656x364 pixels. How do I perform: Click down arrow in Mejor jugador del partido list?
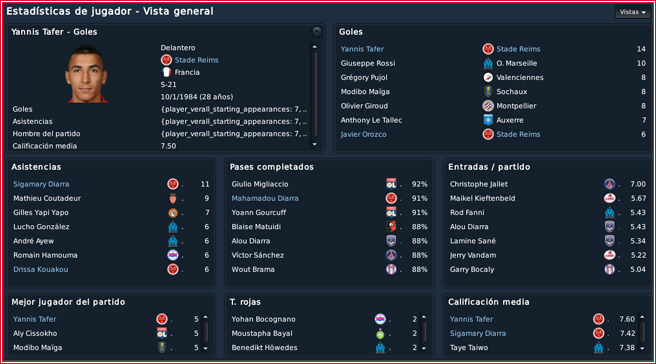(205, 348)
